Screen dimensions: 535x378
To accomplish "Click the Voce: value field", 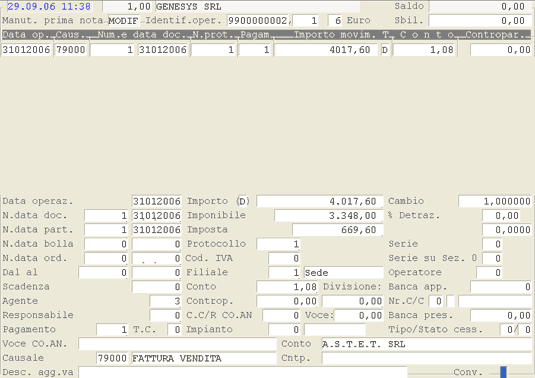I will [x=358, y=316].
